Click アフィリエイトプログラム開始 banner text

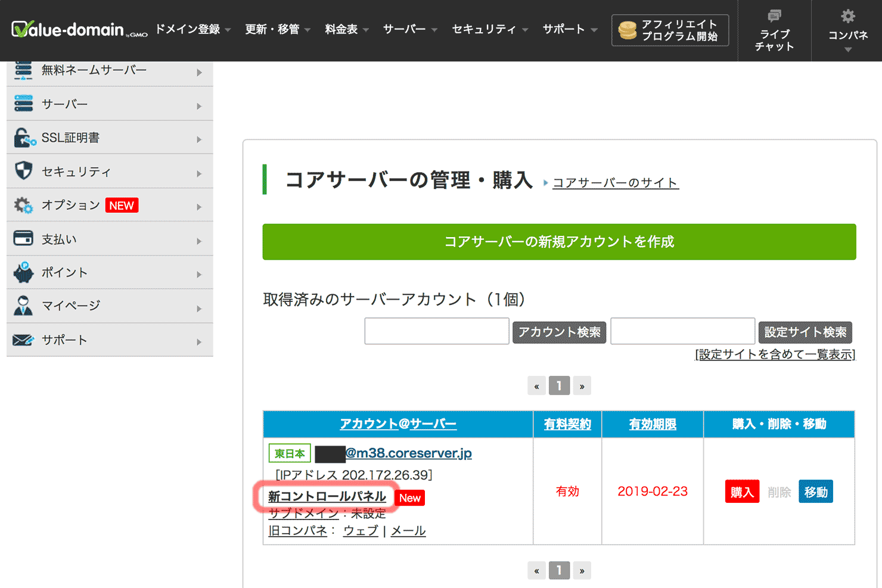coord(680,30)
